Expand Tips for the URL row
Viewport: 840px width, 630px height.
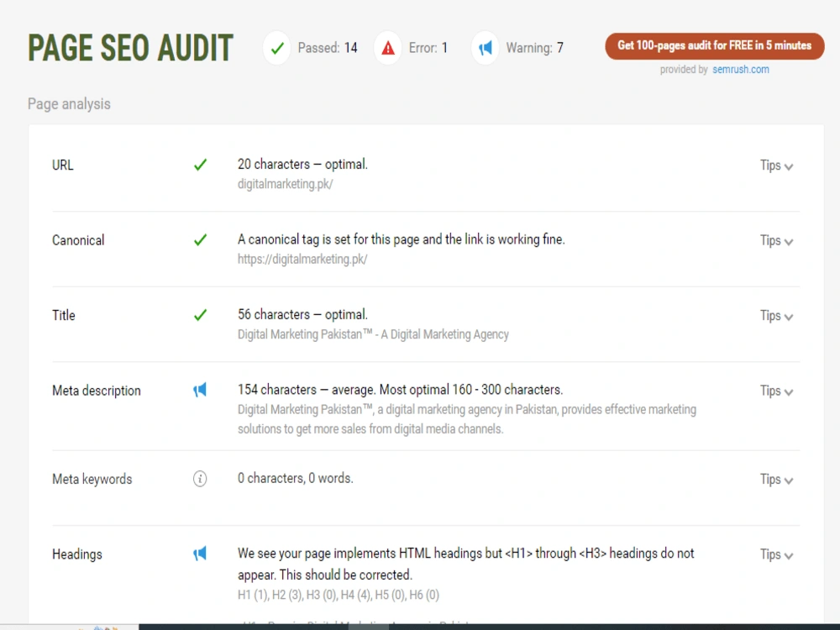(776, 165)
